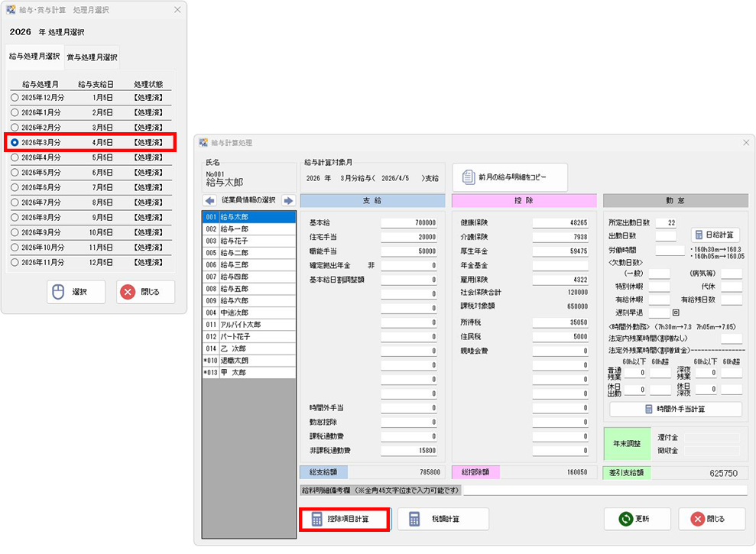The width and height of the screenshot is (756, 554).
Task: Click the right arrow for next employee
Action: [287, 200]
